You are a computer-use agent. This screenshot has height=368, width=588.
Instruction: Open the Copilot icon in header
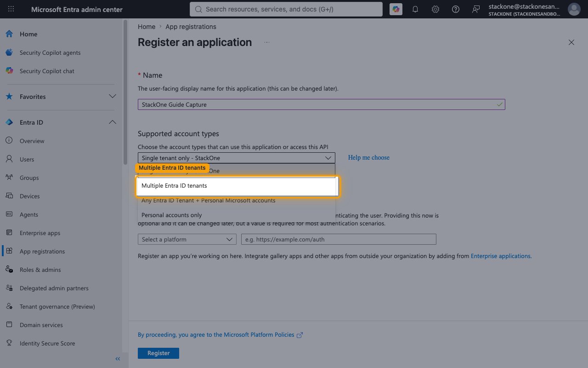pyautogui.click(x=396, y=9)
